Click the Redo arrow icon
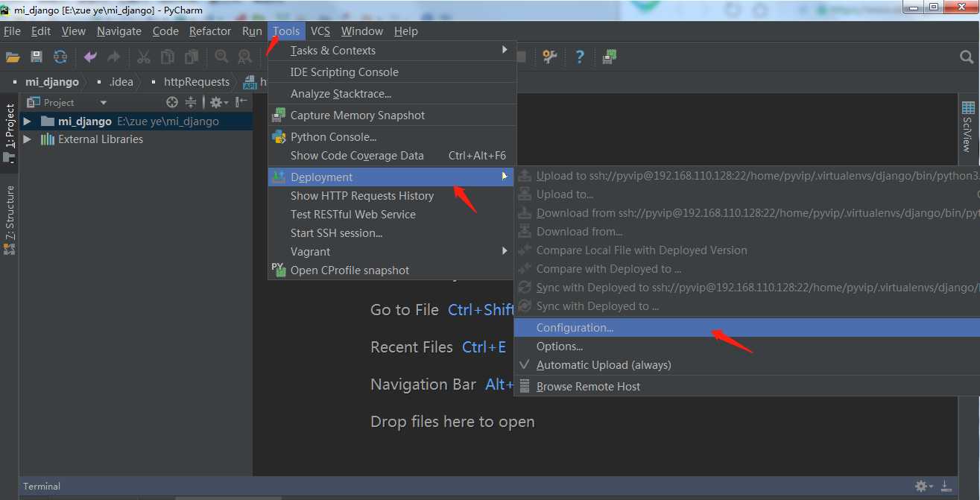This screenshot has width=980, height=500. pos(114,57)
